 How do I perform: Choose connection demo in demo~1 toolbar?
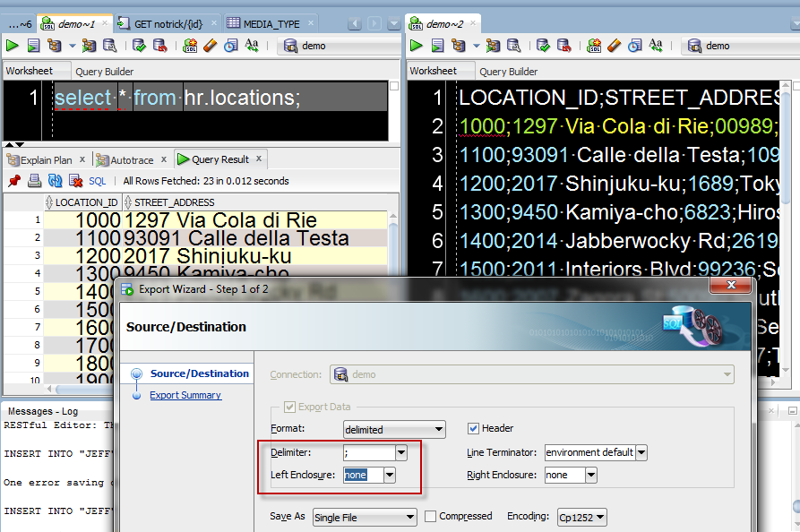click(339, 46)
